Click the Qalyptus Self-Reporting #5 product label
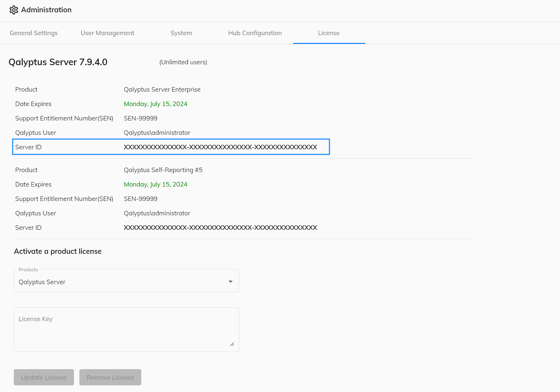Screen dimensions: 560x392 click(163, 170)
